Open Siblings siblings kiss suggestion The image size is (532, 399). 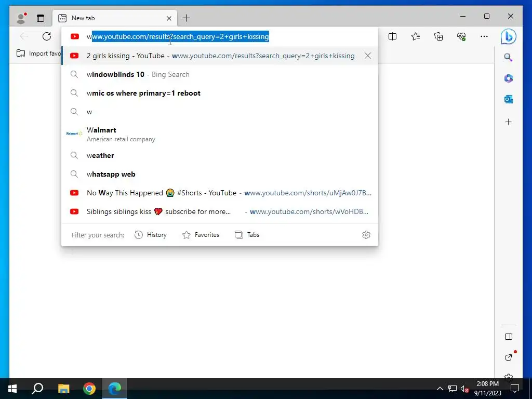220,211
